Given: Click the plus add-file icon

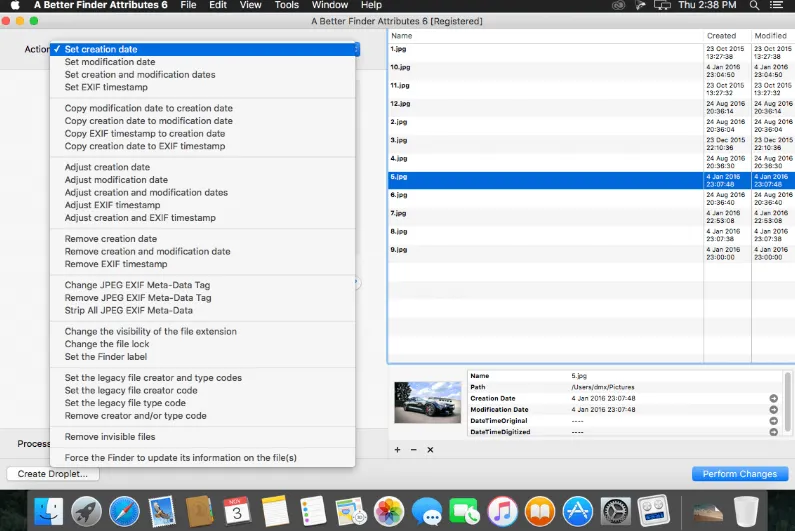Looking at the screenshot, I should pyautogui.click(x=398, y=450).
